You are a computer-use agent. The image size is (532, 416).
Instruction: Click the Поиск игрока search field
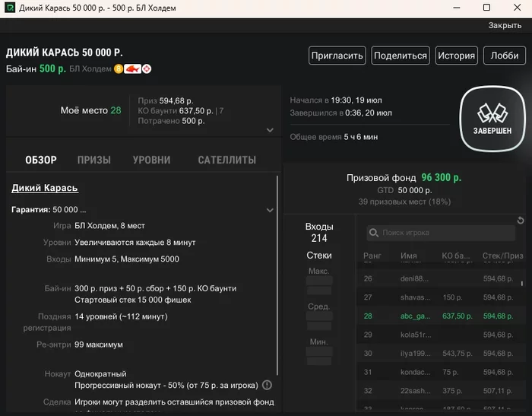coord(441,233)
